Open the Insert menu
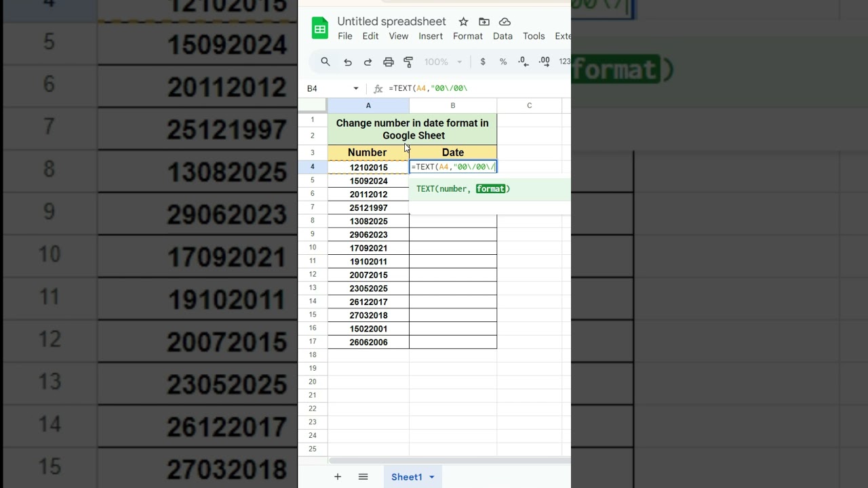 coord(431,36)
